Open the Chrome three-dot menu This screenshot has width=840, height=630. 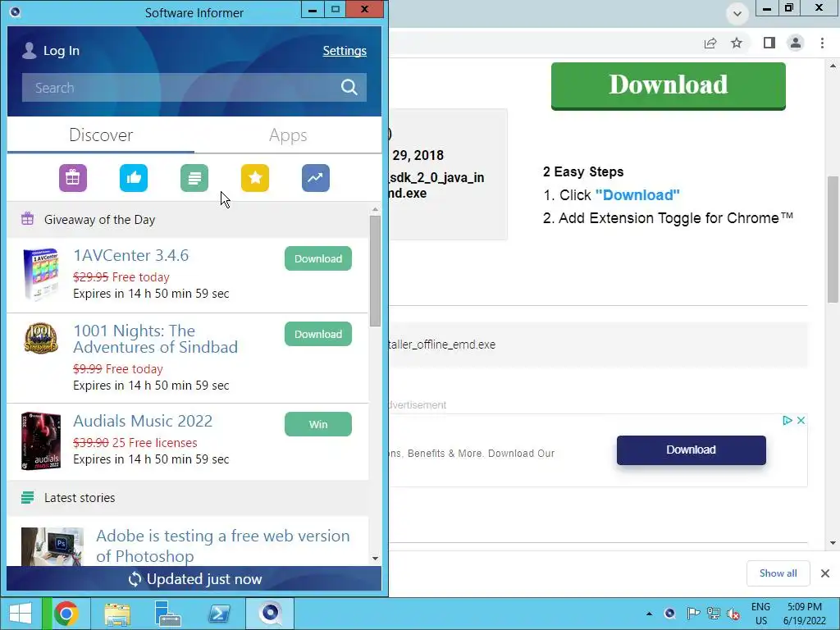click(822, 43)
